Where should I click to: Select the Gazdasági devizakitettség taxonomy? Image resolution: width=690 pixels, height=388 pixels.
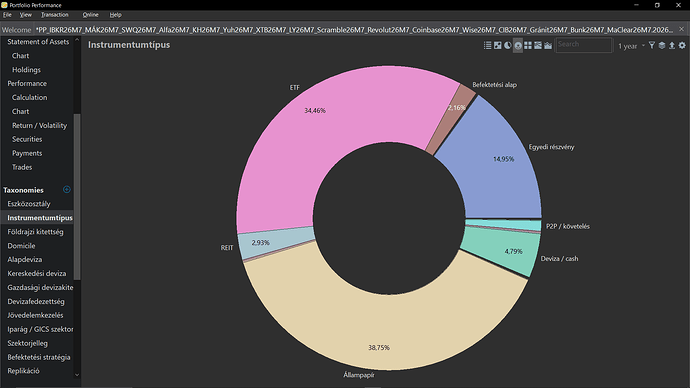pos(40,287)
